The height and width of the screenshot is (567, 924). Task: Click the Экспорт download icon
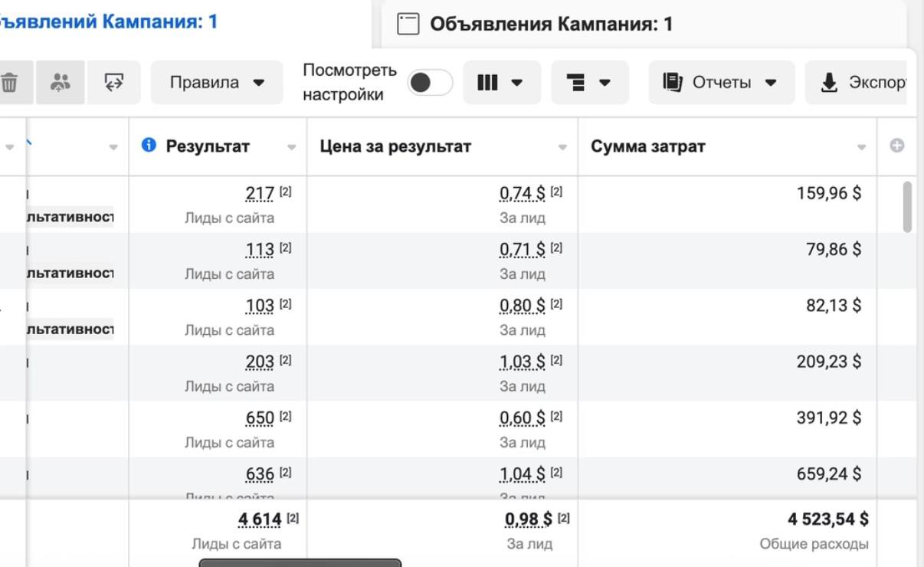tap(831, 82)
